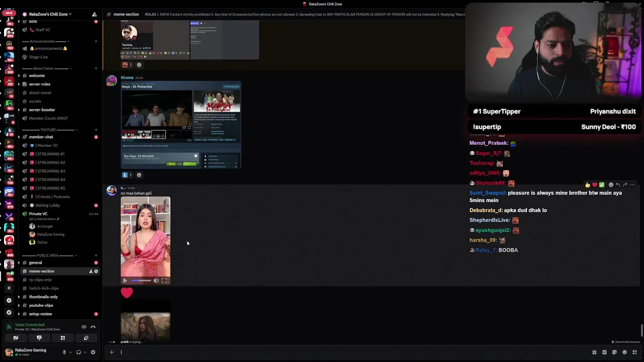Edit meme-section channel settings gear
The height and width of the screenshot is (362, 644).
click(x=96, y=271)
